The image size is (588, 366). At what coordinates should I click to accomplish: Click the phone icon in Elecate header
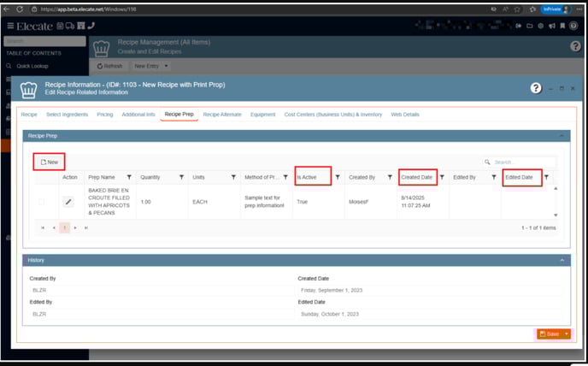91,26
